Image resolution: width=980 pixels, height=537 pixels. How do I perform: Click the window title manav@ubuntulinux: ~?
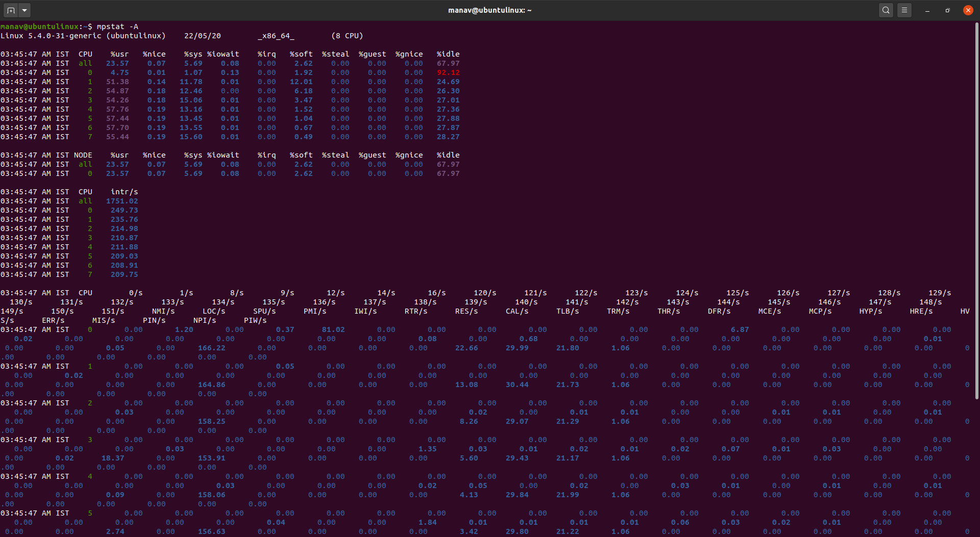[490, 10]
